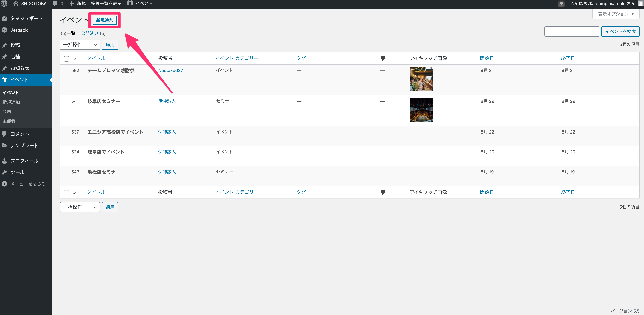Click the wrench icon beside ツール
Viewport: 644px width, 315px height.
pos(5,172)
